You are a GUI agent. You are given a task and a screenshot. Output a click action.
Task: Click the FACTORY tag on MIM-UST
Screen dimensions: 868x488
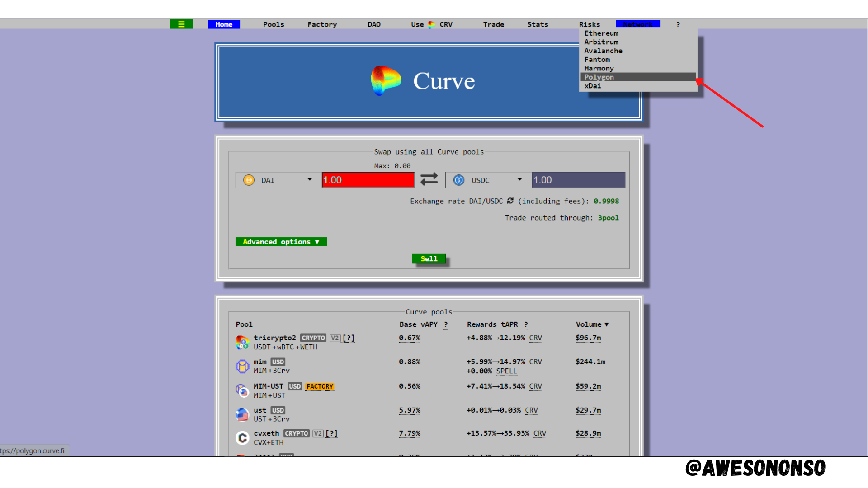pyautogui.click(x=320, y=386)
